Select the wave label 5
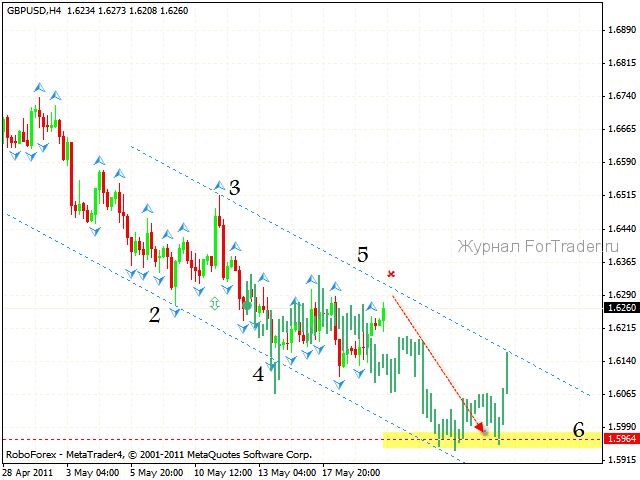Screen dimensions: 640x480 click(362, 255)
